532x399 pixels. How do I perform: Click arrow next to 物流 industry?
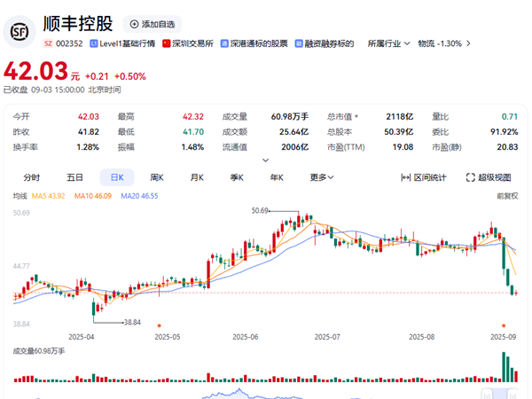point(468,43)
